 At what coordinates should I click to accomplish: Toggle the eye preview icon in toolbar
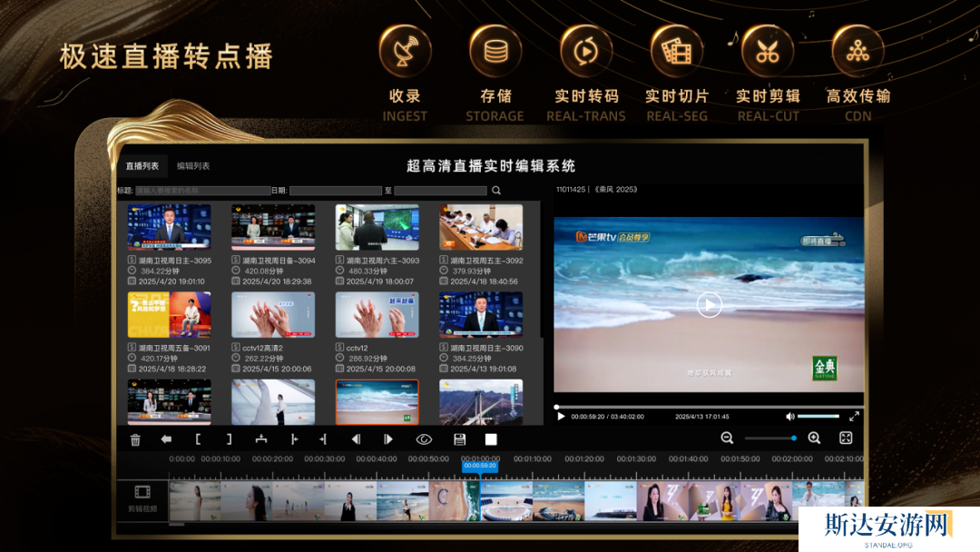(424, 439)
